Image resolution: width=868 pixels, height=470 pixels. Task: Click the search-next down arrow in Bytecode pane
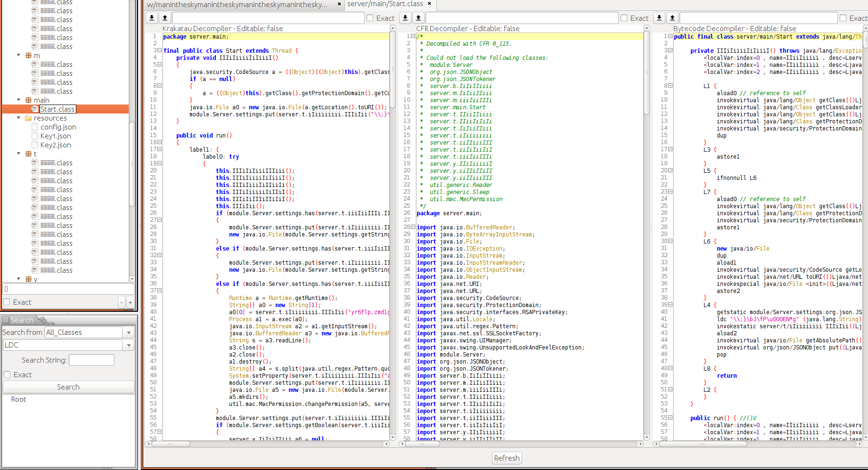[x=659, y=18]
